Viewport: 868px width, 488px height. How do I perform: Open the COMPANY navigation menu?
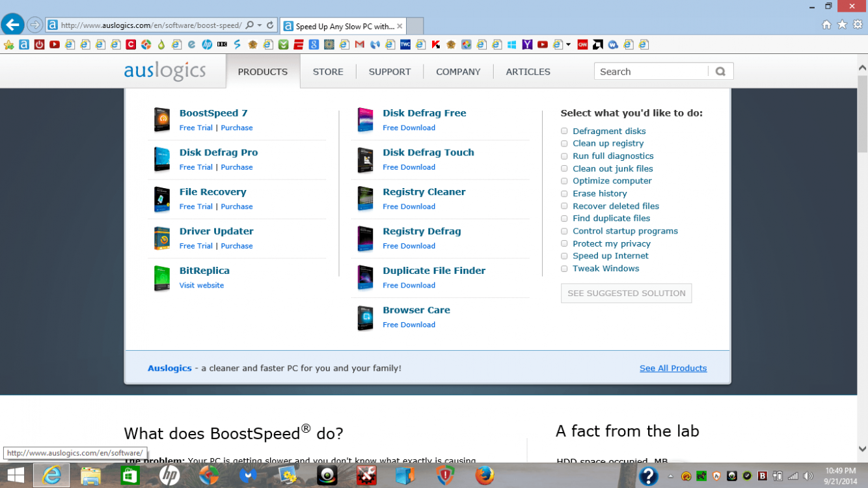pos(458,72)
